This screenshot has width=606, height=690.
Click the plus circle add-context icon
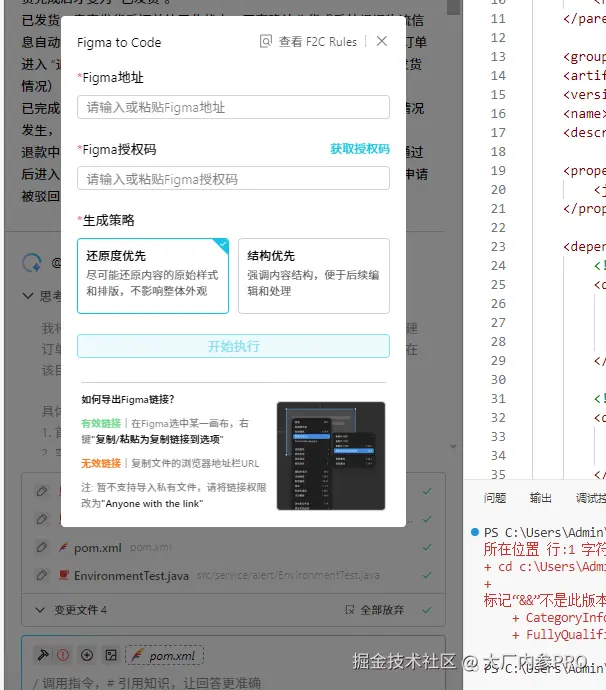(87, 655)
